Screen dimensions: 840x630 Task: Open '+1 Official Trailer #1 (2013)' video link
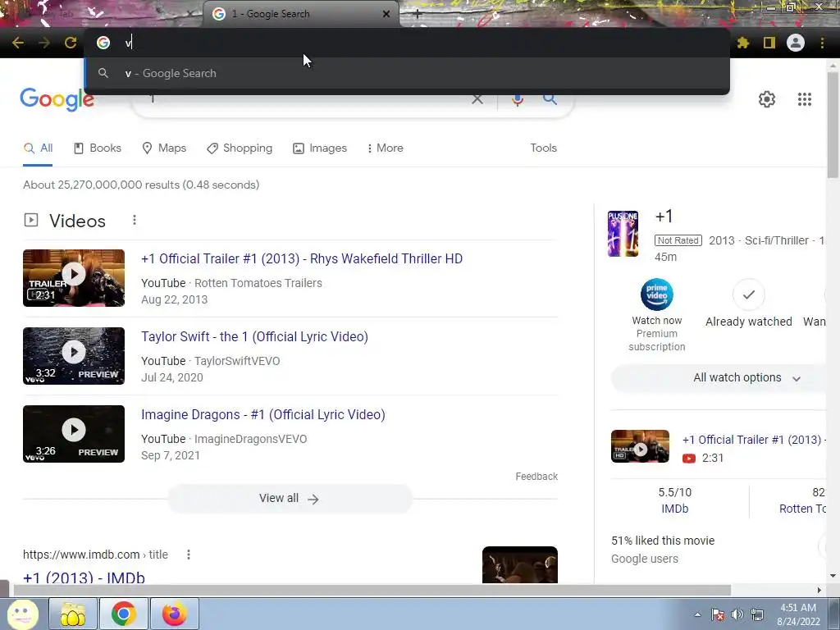302,258
